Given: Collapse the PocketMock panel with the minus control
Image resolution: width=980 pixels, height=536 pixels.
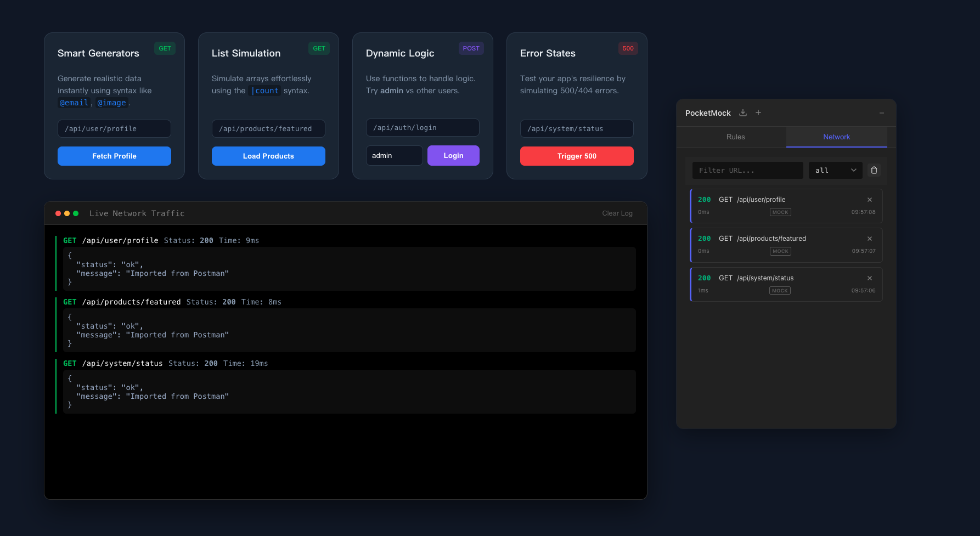Looking at the screenshot, I should point(881,112).
